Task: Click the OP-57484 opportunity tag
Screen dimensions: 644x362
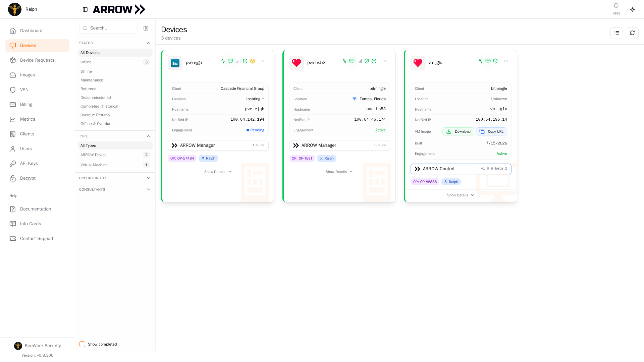Action: pos(182,158)
